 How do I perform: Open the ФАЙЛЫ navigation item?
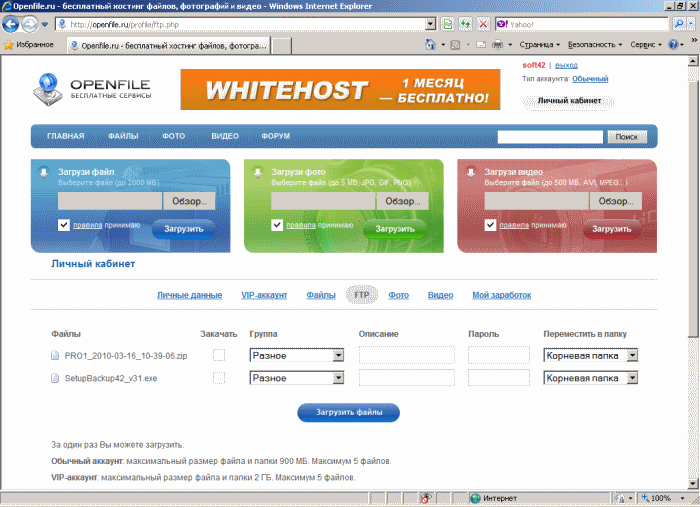click(x=123, y=136)
